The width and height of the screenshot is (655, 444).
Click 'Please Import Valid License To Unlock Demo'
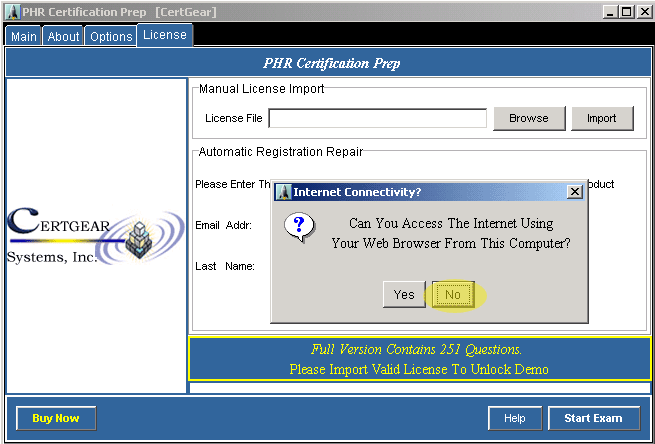tap(419, 370)
